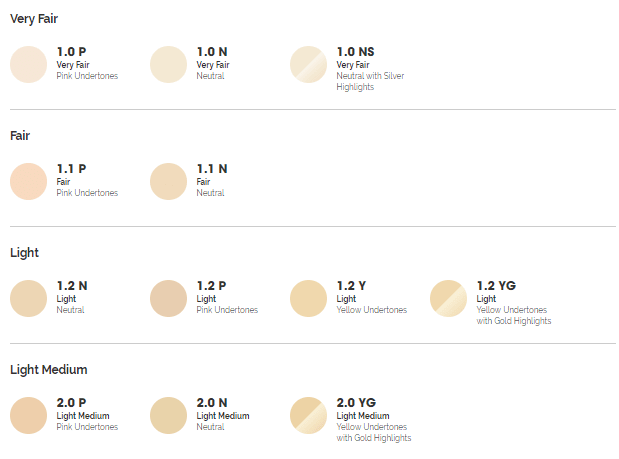Click the 1.2 Y shade title text
This screenshot has width=619, height=459.
tap(351, 286)
